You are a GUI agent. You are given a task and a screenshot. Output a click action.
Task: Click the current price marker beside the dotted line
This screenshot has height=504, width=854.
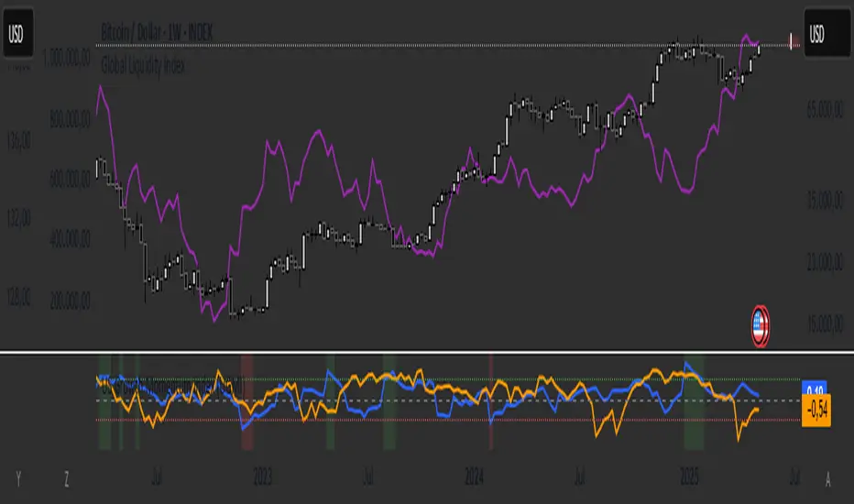point(793,41)
